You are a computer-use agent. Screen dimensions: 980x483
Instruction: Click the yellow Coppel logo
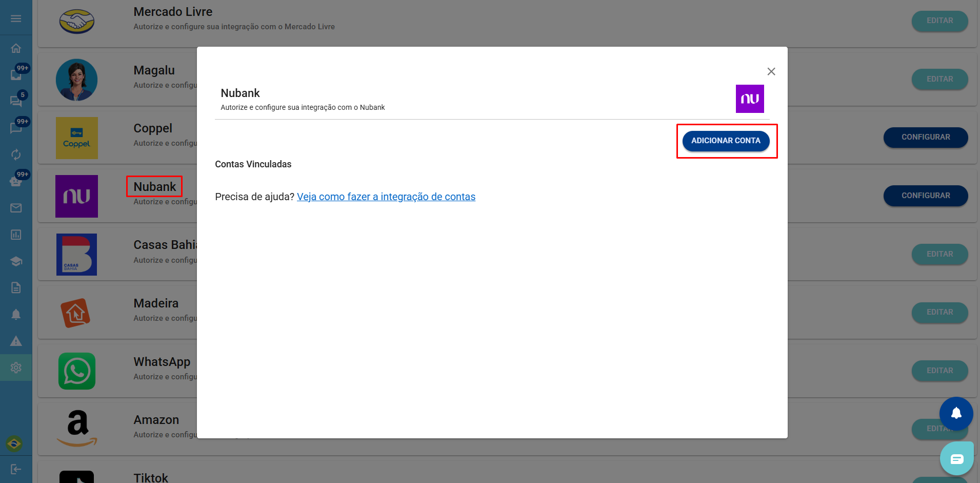[x=77, y=138]
